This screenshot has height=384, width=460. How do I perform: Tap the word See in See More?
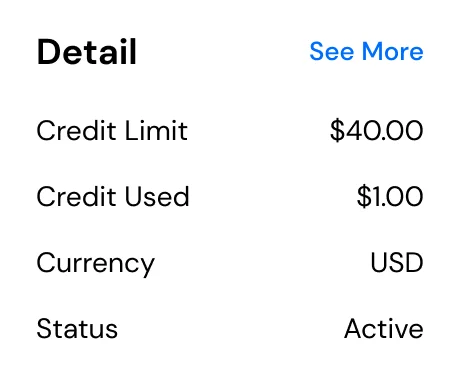331,51
